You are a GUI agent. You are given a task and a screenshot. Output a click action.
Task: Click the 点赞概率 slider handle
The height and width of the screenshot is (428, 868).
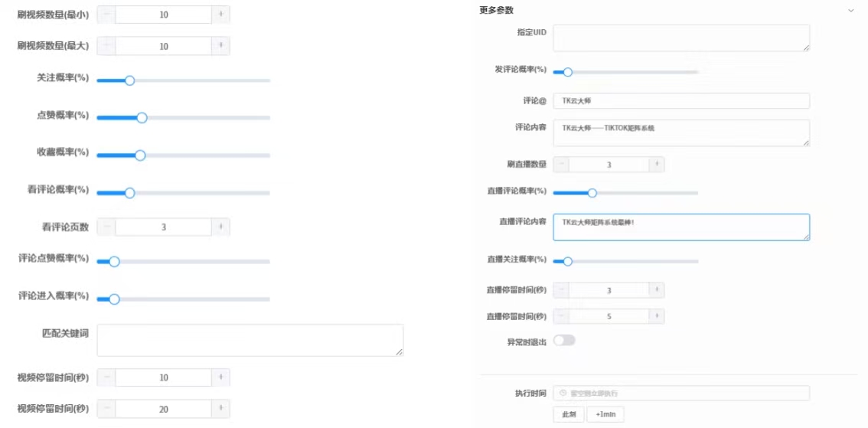coord(142,118)
